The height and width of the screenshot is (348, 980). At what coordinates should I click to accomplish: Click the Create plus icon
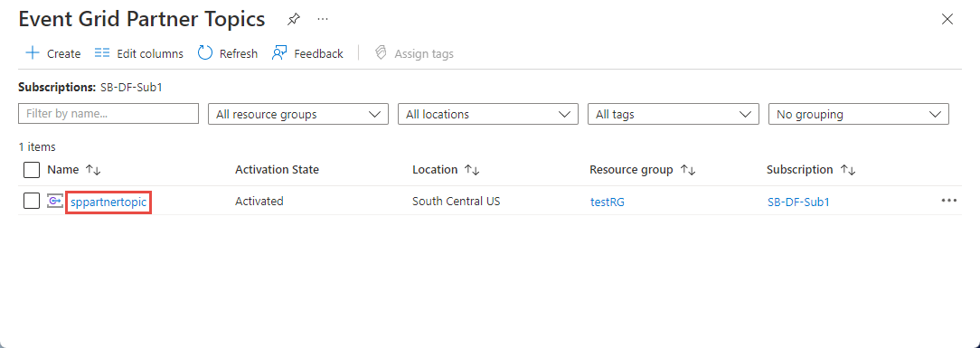tap(32, 53)
